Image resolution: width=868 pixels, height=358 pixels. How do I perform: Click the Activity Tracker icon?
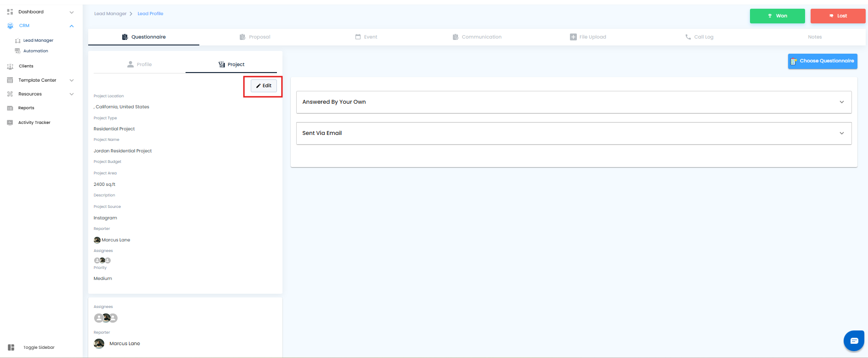point(10,123)
